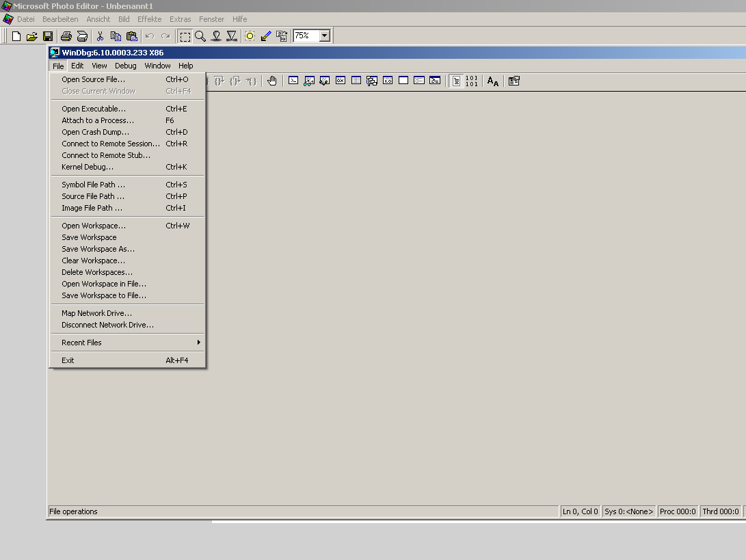Click the Scan image icon
The width and height of the screenshot is (746, 560).
pyautogui.click(x=82, y=36)
